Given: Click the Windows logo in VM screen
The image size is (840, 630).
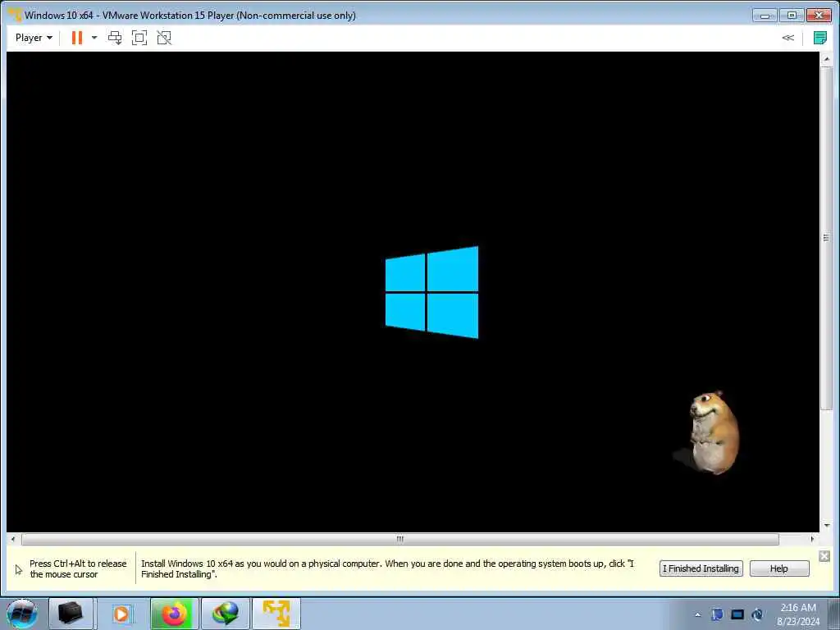Looking at the screenshot, I should [431, 292].
